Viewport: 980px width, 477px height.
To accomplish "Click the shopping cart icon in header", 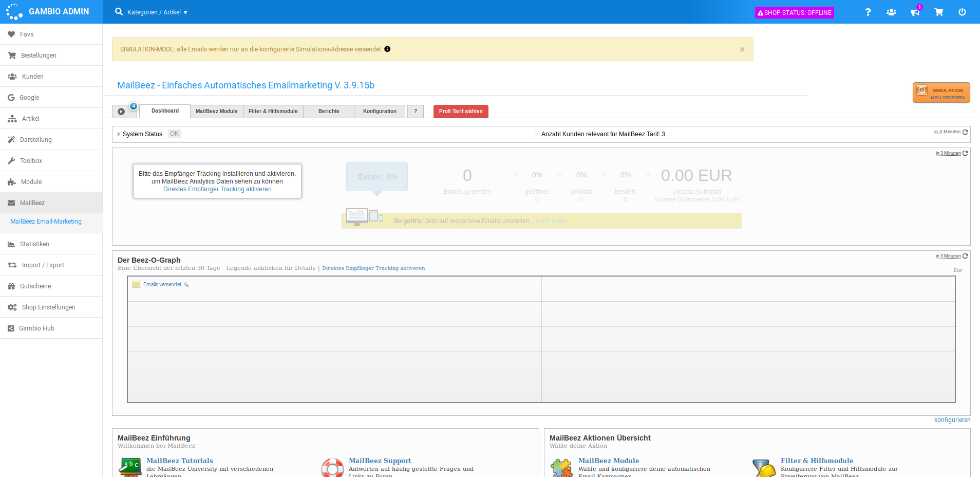I will click(x=938, y=12).
